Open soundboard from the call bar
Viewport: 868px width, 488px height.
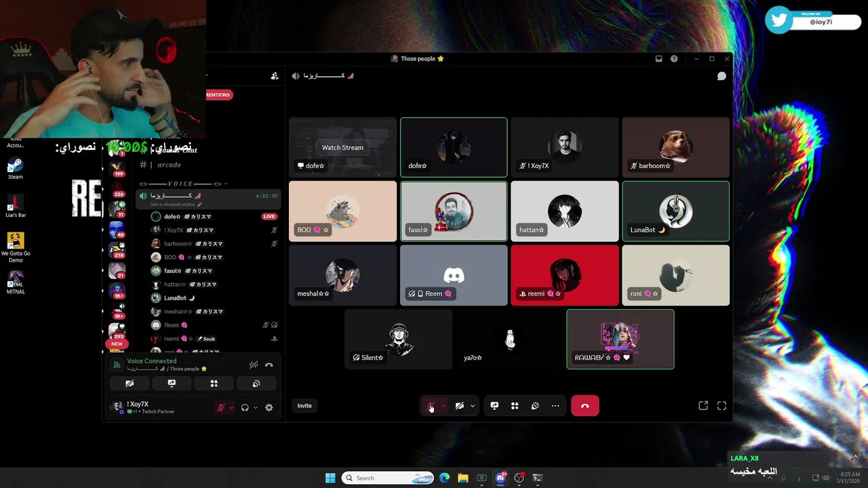[x=535, y=406]
